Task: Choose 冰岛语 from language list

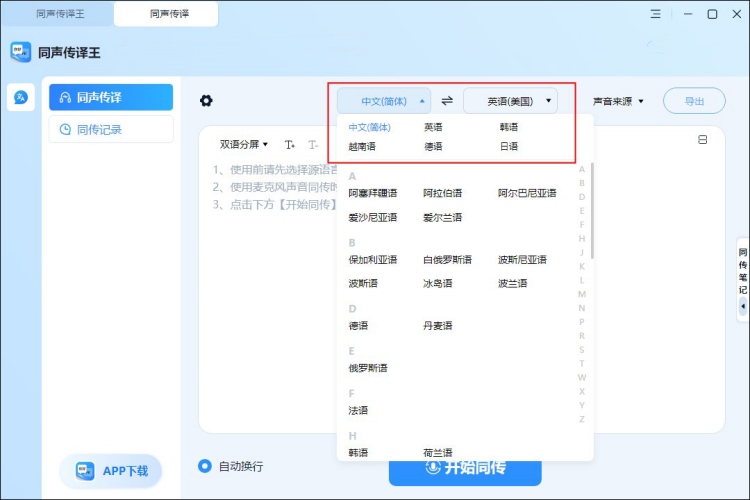Action: tap(437, 284)
